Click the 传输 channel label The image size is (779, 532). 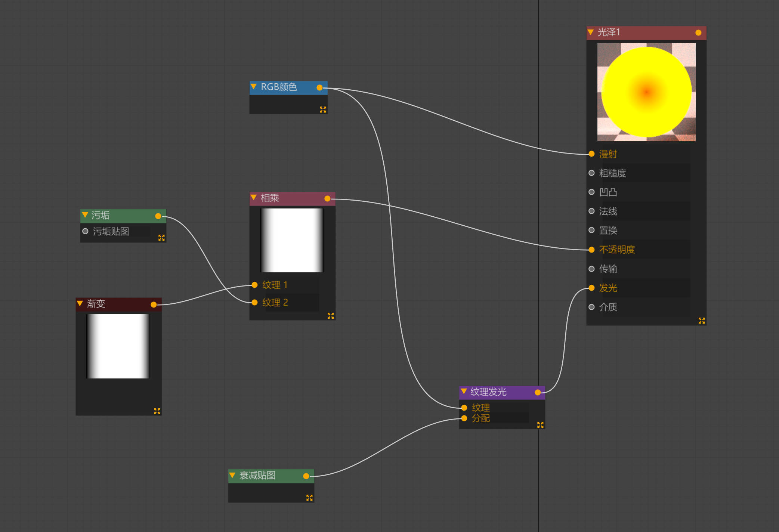click(608, 269)
